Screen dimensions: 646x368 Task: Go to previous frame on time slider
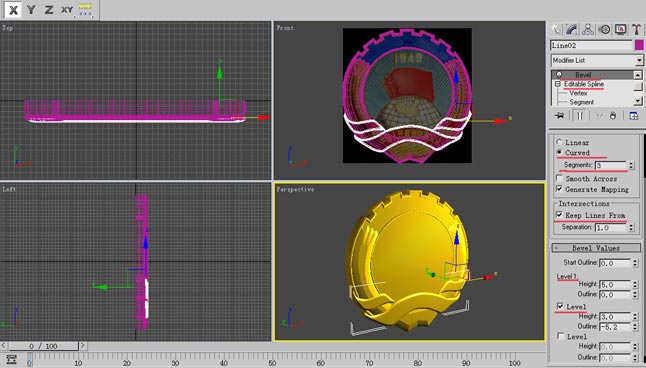[3, 346]
